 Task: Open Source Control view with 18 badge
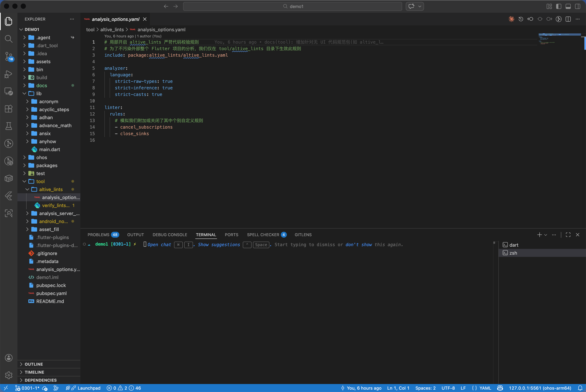(9, 56)
